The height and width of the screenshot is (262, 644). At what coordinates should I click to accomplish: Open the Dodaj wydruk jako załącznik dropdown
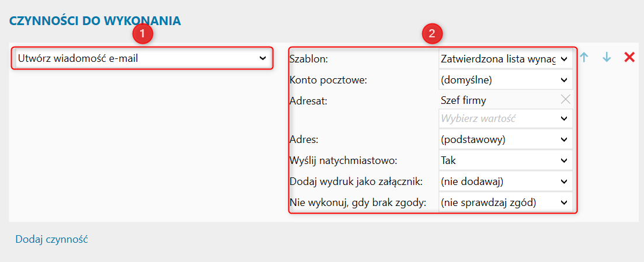pyautogui.click(x=505, y=181)
